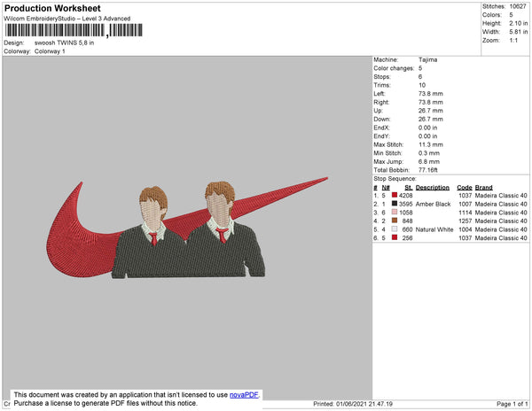Click the Height value 2.10 in
This screenshot has width=532, height=411.
(519, 23)
